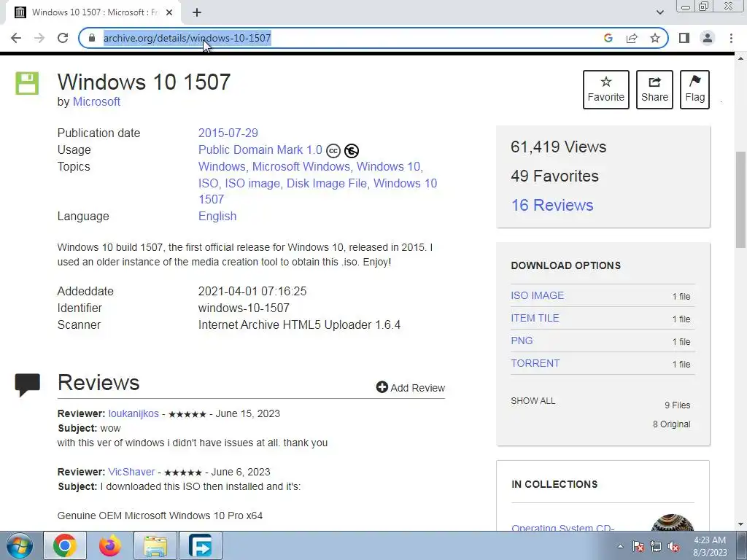Click the muted volume tray icon
The height and width of the screenshot is (560, 747).
pos(673,546)
